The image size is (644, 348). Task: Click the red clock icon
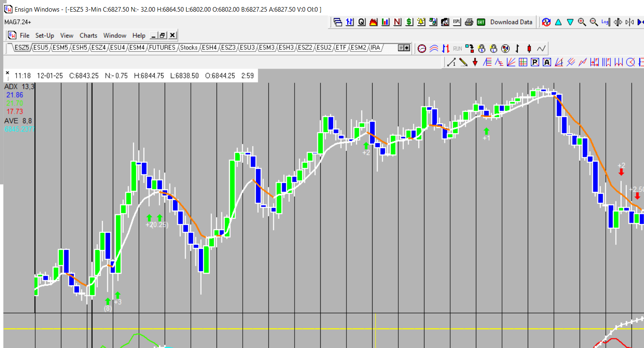422,49
